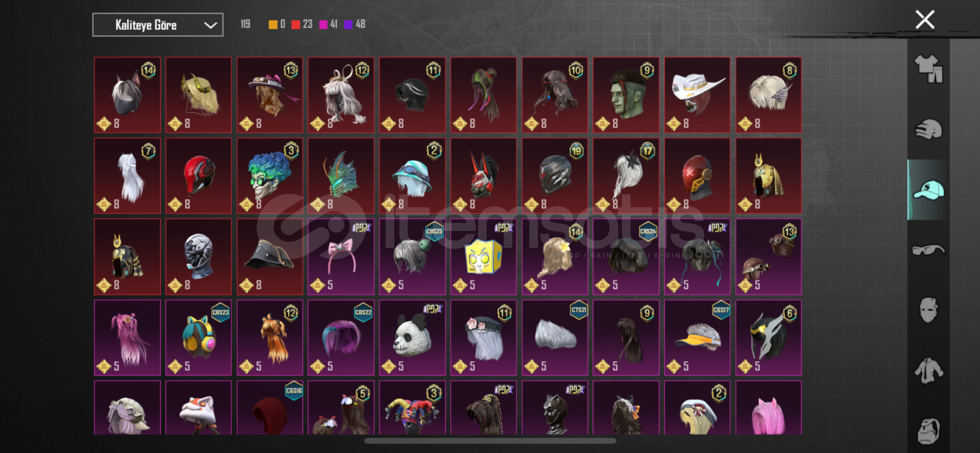Open the outfits category icon
The image size is (980, 453).
click(928, 68)
